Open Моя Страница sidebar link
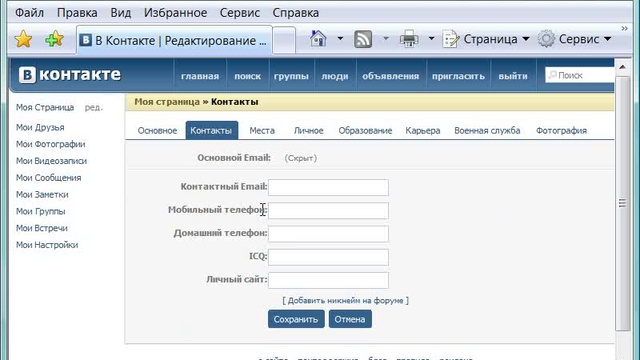Viewport: 640px width, 360px height. (45, 107)
